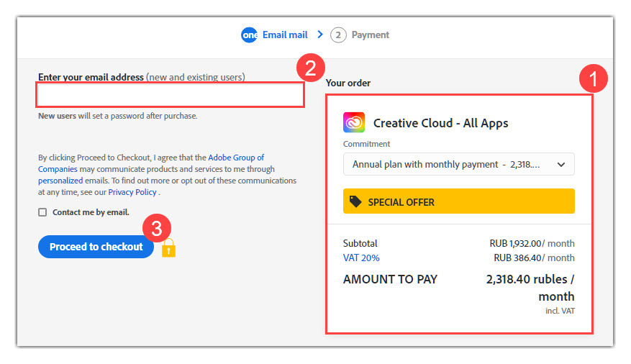Click the 'Your order' heading
This screenshot has height=364, width=631.
point(348,83)
